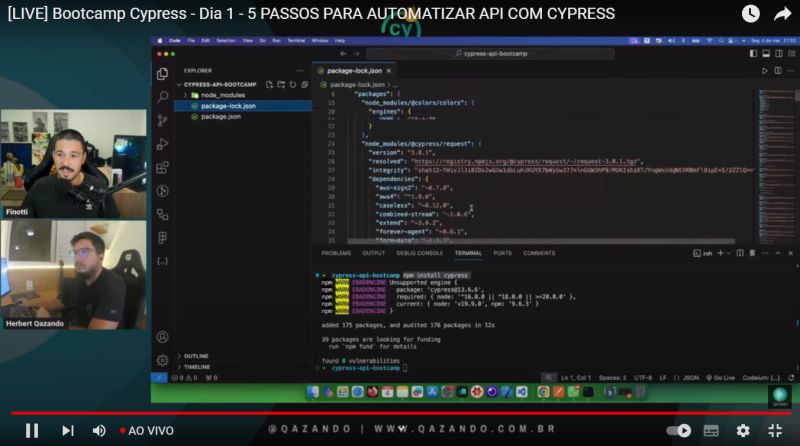Click the New File icon in the Explorer
Image resolution: width=800 pixels, height=446 pixels.
[x=269, y=85]
